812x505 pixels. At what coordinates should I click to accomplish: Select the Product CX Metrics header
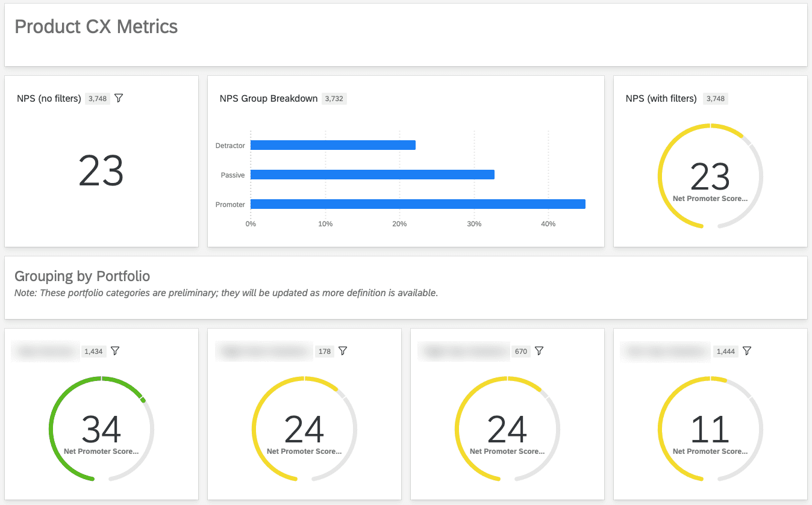[96, 26]
